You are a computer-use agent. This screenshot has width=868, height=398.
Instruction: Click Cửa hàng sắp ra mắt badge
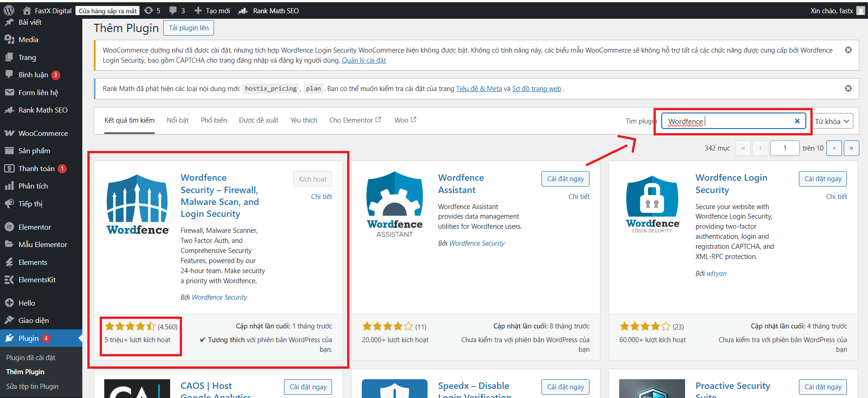(107, 11)
